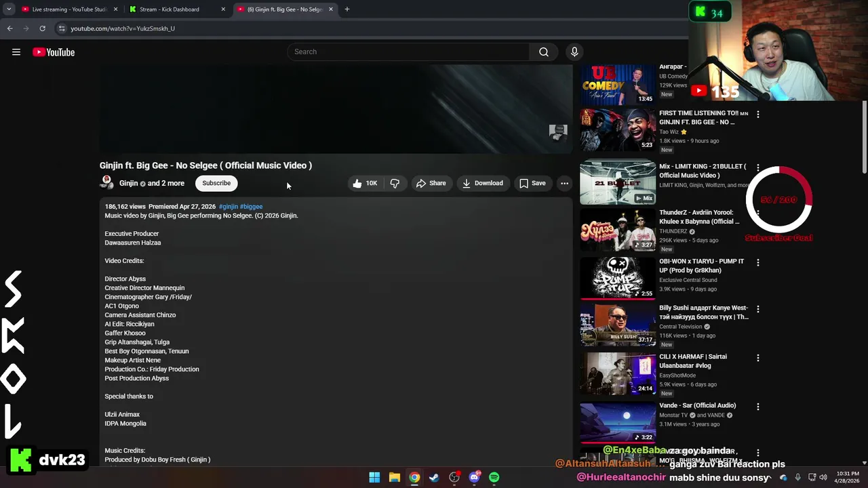868x488 pixels.
Task: Click the Central Television channel name
Action: click(680, 327)
